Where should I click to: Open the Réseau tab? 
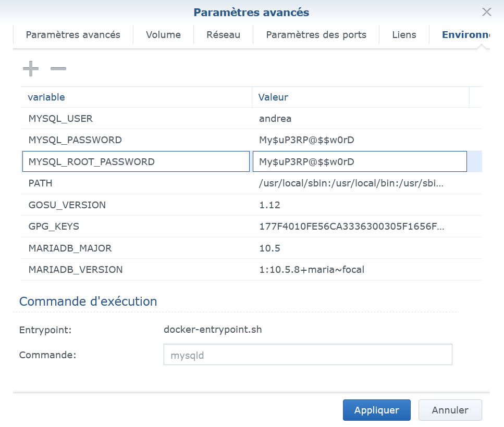click(223, 35)
